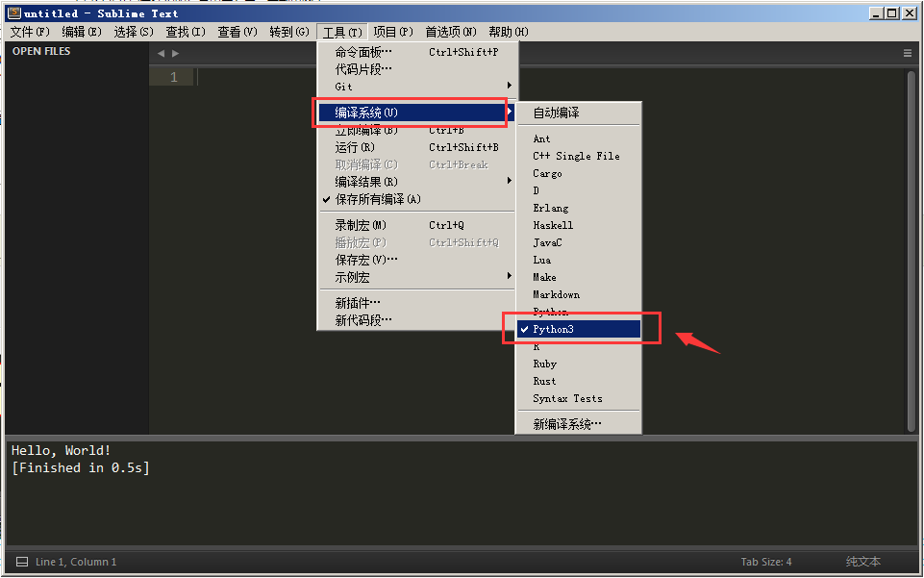Open the 查看(V) menu

click(x=237, y=32)
